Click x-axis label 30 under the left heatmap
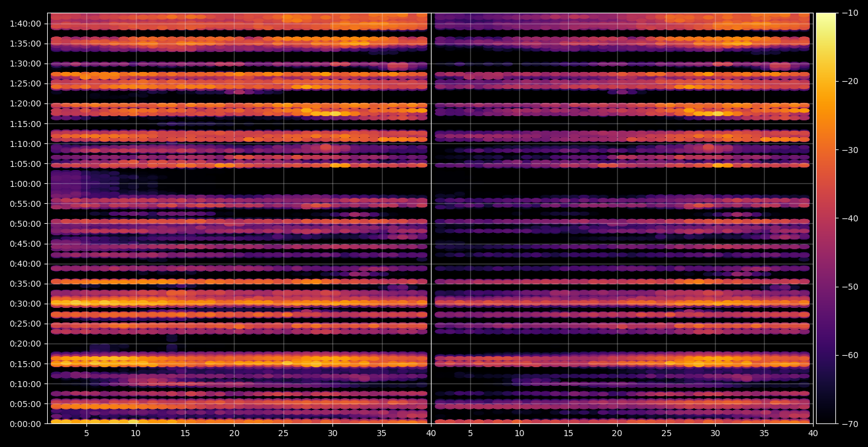Screen dimensions: 868x447 click(x=332, y=433)
